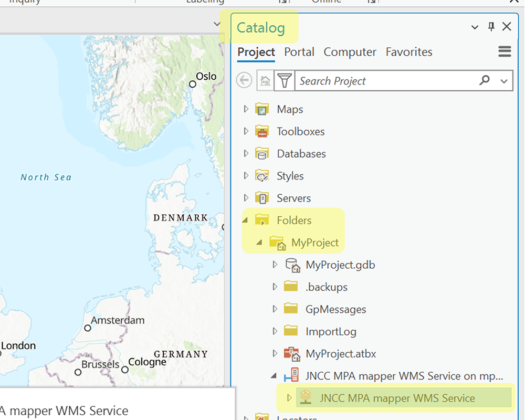
Task: Open the filter control beside the search box
Action: [x=285, y=80]
